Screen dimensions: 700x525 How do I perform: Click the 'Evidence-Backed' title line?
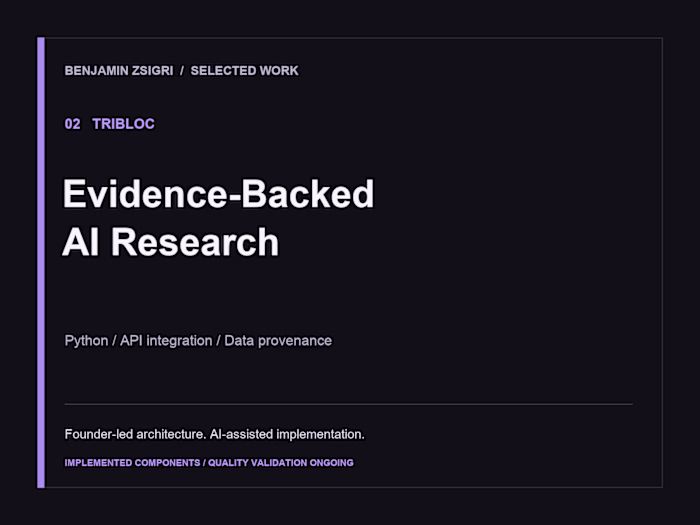218,194
